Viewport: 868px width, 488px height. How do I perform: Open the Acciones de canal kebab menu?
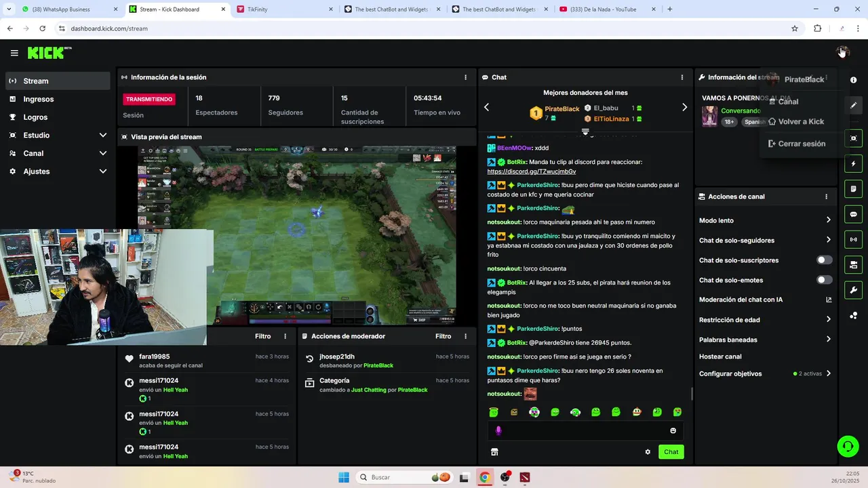tap(826, 197)
